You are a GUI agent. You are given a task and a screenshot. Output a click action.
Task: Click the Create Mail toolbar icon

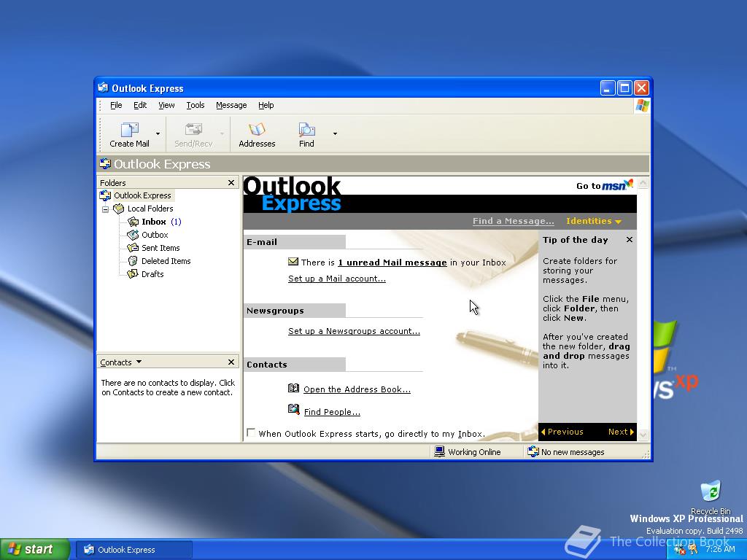pos(129,130)
